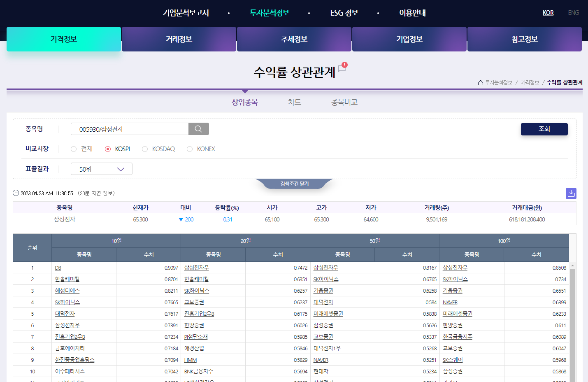Viewport: 588px width, 382px height.
Task: Click the -0.31 change rate value
Action: pos(227,220)
